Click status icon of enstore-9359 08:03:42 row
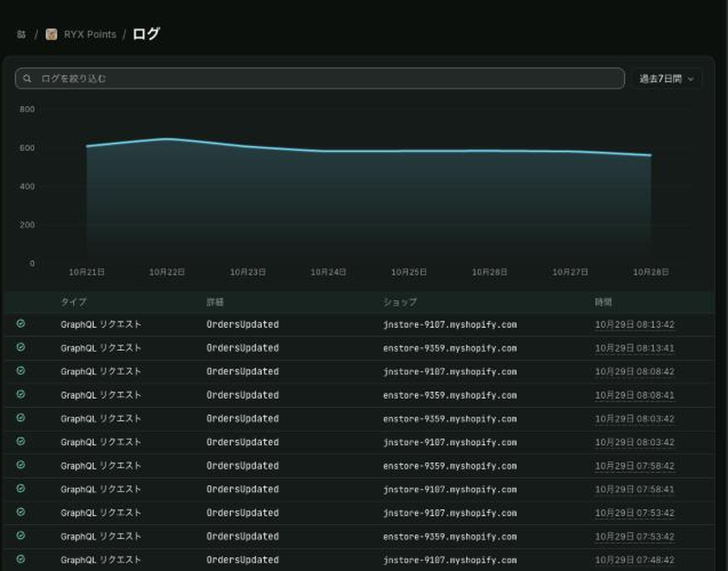The height and width of the screenshot is (571, 728). click(x=21, y=418)
